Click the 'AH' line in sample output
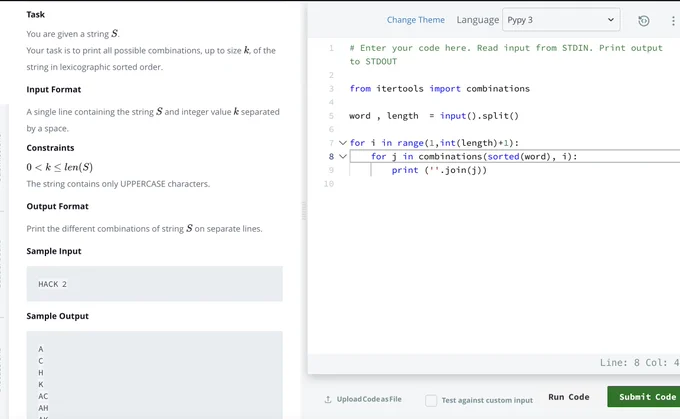 [43, 408]
